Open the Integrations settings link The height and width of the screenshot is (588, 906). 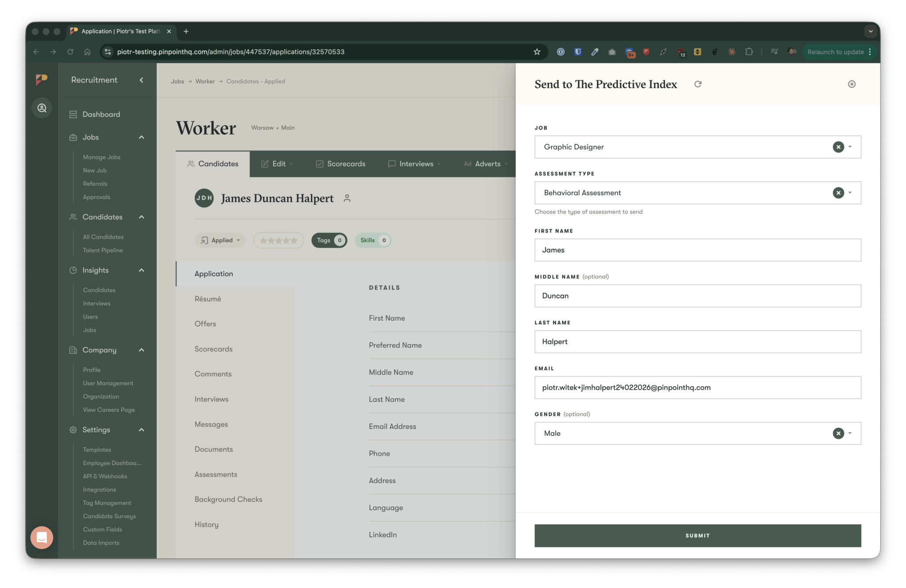100,490
